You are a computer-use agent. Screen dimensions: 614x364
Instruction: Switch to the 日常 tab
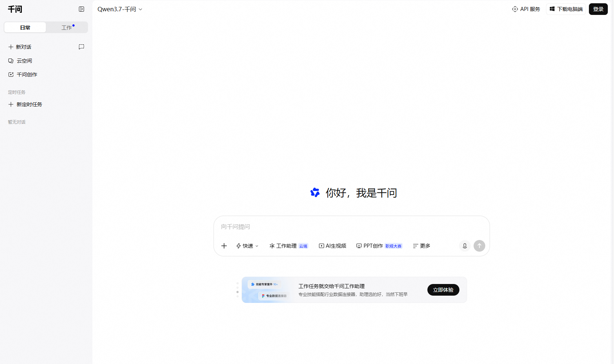pyautogui.click(x=25, y=28)
